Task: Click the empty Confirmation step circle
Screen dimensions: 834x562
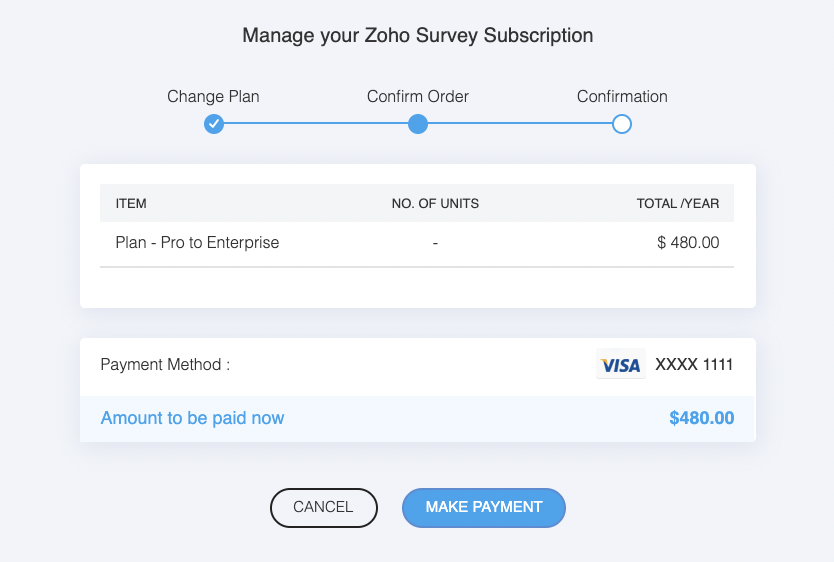Action: [x=622, y=124]
